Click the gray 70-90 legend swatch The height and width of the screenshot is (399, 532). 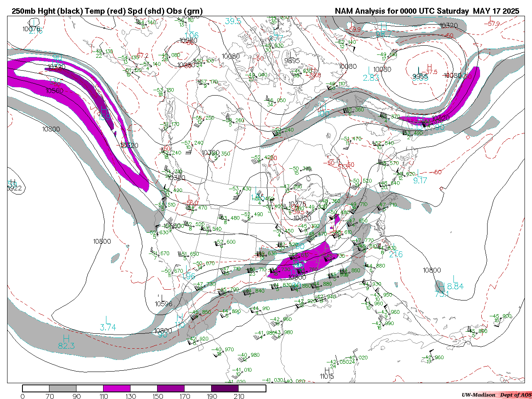tap(63, 388)
